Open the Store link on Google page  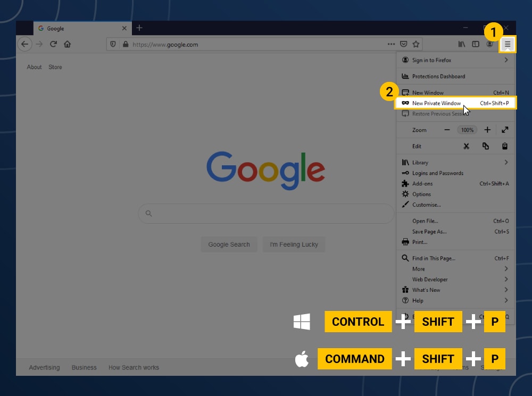[55, 67]
